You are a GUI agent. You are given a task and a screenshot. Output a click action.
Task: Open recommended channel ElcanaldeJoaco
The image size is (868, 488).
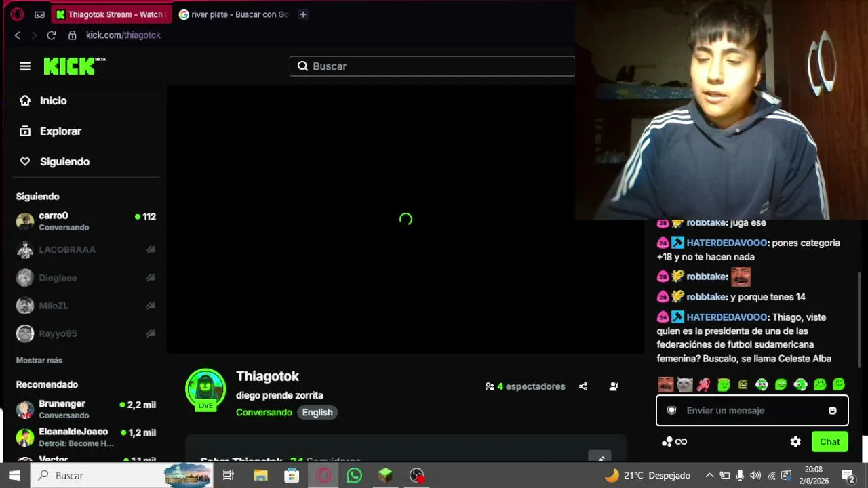(86, 437)
